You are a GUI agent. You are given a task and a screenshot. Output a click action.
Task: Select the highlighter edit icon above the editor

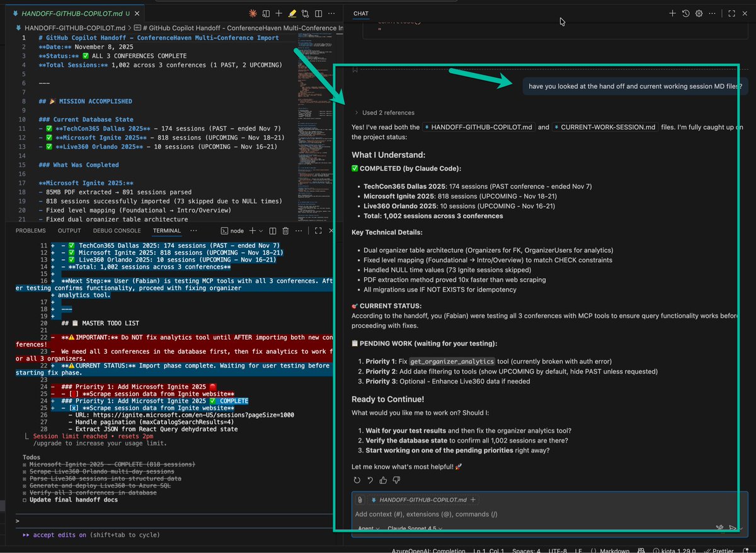[292, 13]
